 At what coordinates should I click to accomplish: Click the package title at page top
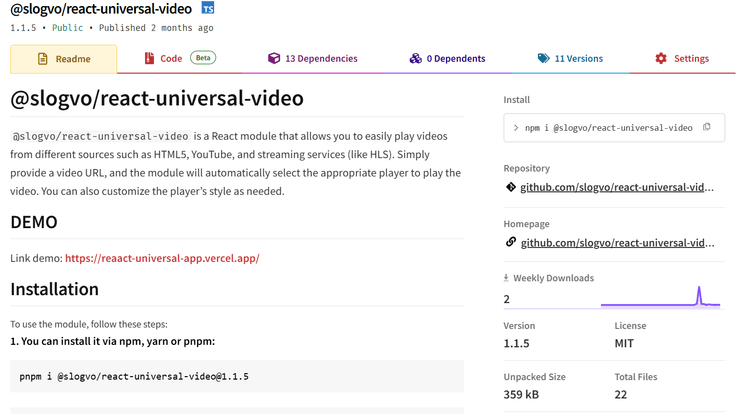click(x=101, y=9)
